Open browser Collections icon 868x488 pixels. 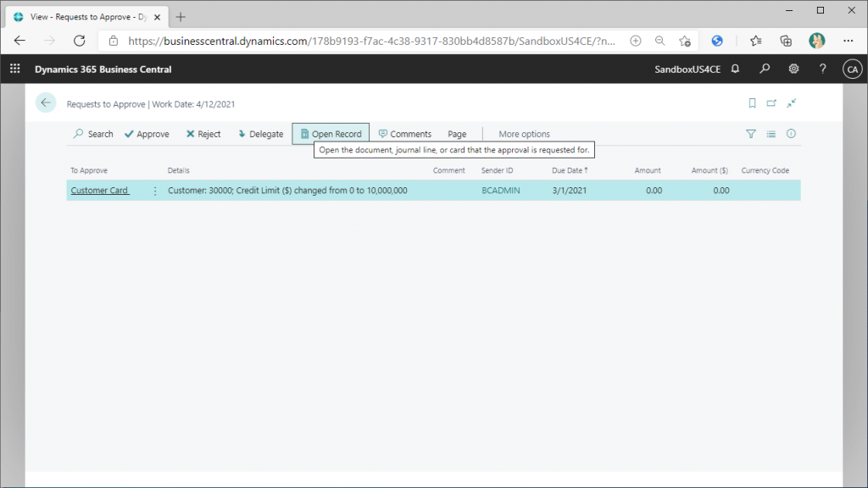[786, 41]
